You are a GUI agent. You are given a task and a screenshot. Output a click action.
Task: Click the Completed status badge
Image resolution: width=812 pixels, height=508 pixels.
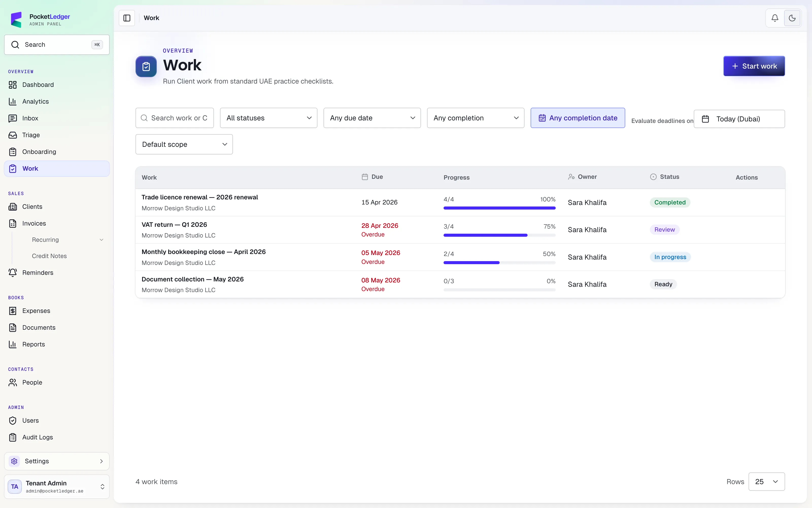pos(670,202)
